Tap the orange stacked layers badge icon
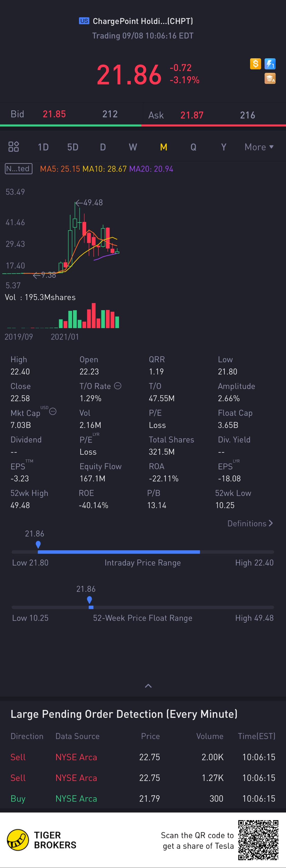Screen dimensions: 286x868 coord(270,79)
